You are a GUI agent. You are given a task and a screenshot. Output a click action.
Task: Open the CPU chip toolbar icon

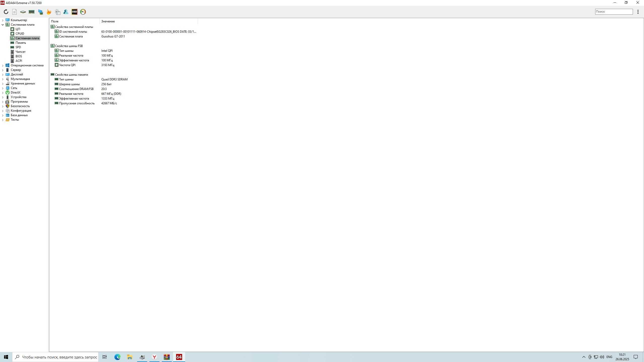(23, 12)
